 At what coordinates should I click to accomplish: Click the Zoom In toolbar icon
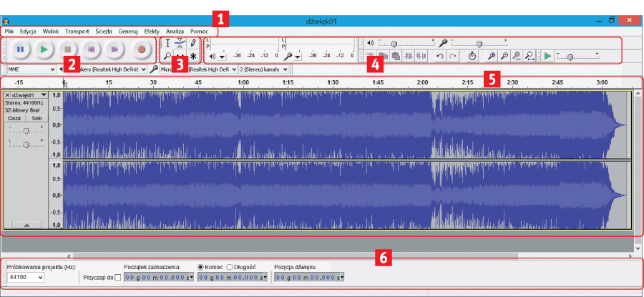[x=492, y=56]
